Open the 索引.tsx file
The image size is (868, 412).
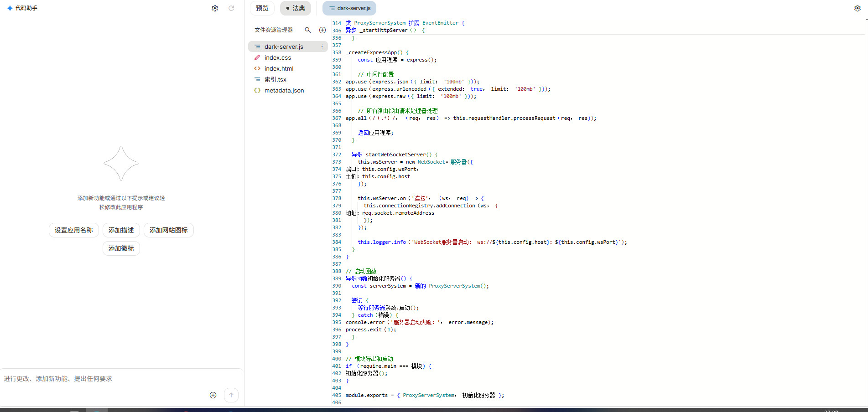[x=275, y=79]
